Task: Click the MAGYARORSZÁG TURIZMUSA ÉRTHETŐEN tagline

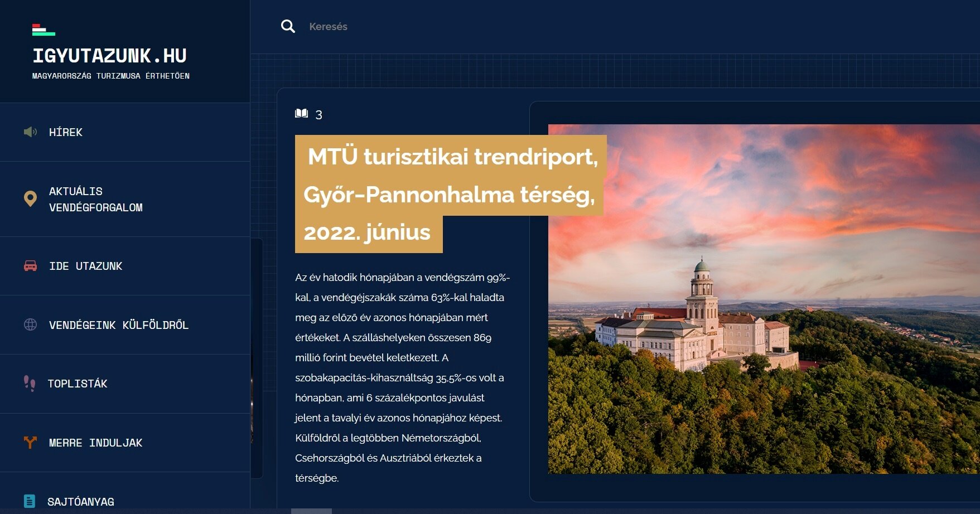Action: (x=111, y=76)
